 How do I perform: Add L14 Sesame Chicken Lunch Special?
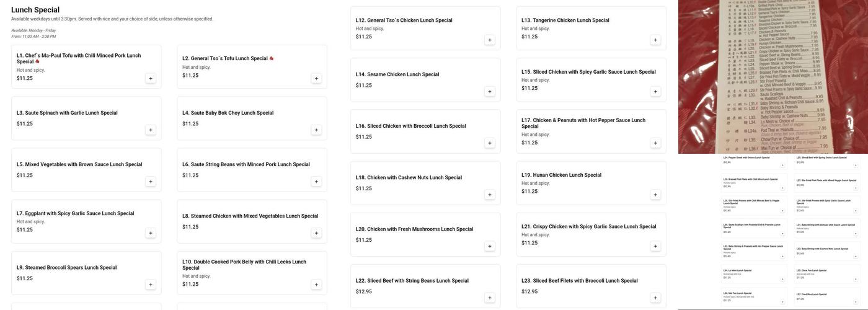click(x=490, y=91)
